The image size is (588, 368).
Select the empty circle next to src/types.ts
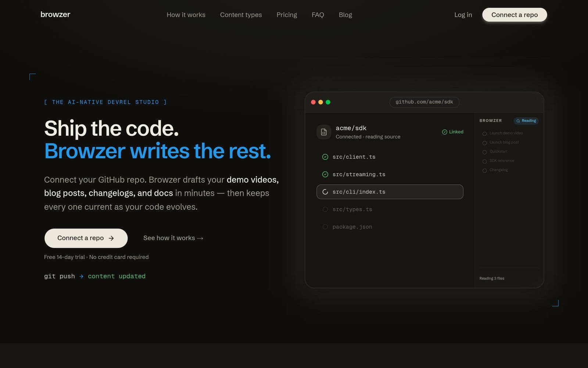[325, 209]
